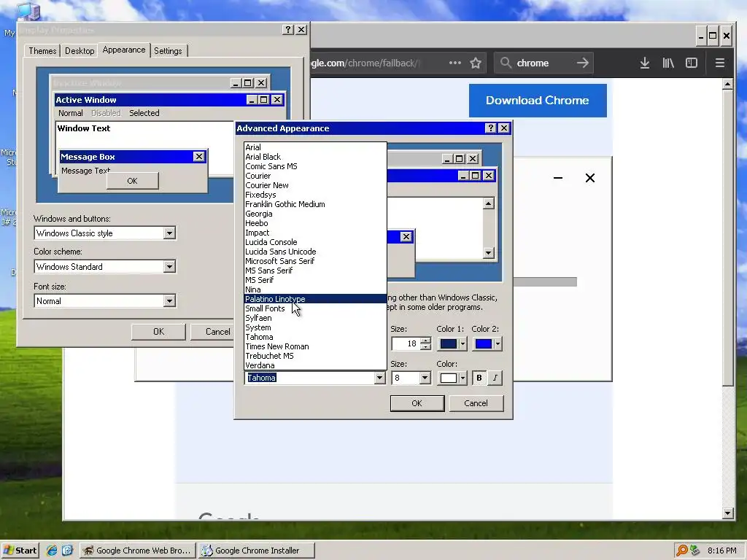Bookmark page with the star icon
Image resolution: width=747 pixels, height=560 pixels.
[x=476, y=63]
